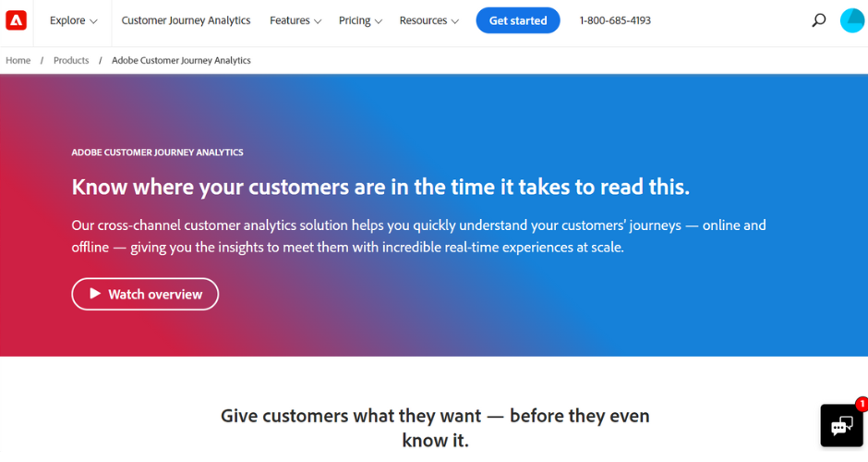
Task: Go to the Home breadcrumb link
Action: pos(18,60)
